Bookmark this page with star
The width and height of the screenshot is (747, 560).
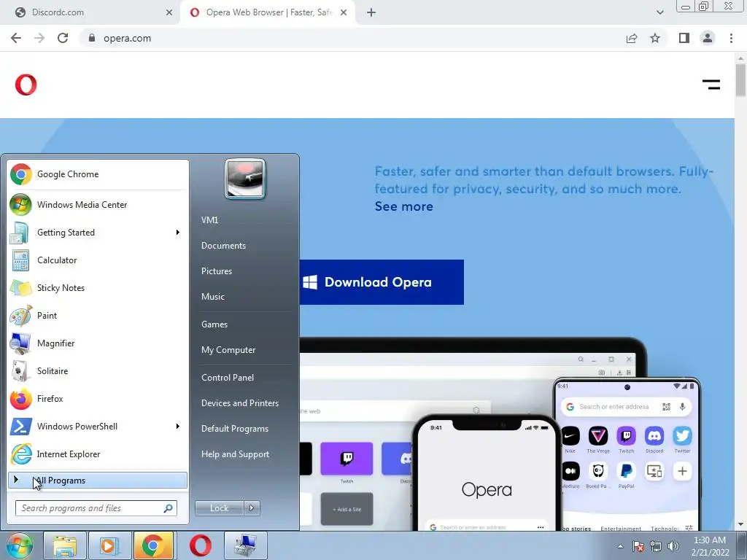tap(655, 38)
